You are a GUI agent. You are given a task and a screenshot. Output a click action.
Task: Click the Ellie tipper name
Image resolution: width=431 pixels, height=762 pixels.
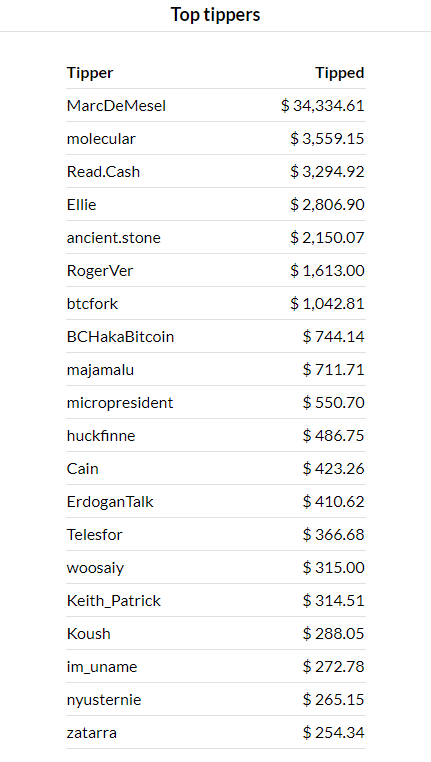click(x=81, y=205)
